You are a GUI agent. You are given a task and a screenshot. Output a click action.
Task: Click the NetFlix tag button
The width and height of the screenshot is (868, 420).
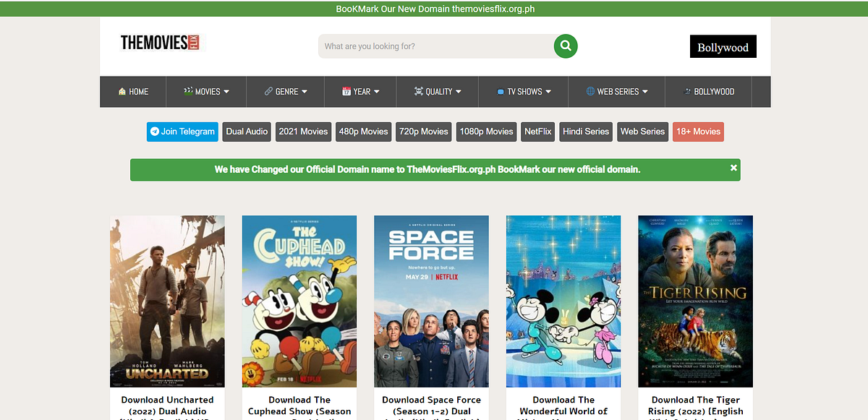[x=538, y=132]
